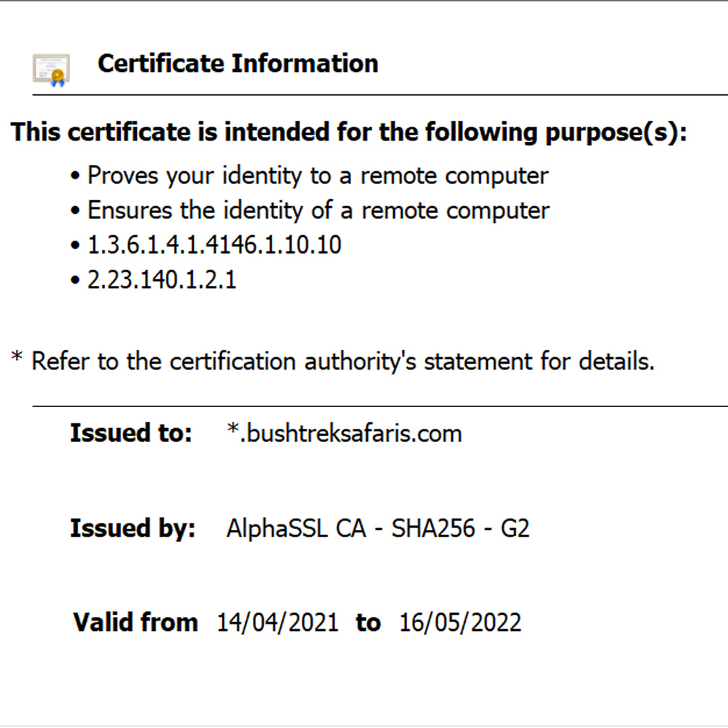Select the Certificate Information heading

point(238,63)
